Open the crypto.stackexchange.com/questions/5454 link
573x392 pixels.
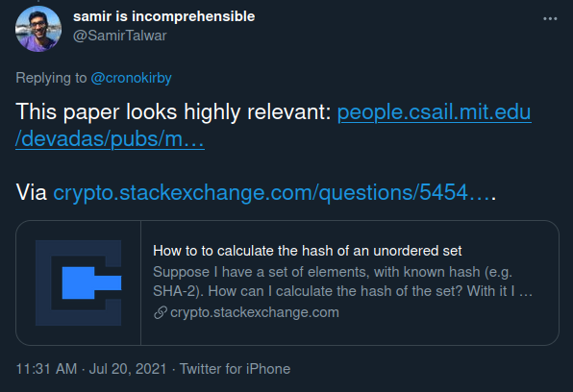point(274,192)
